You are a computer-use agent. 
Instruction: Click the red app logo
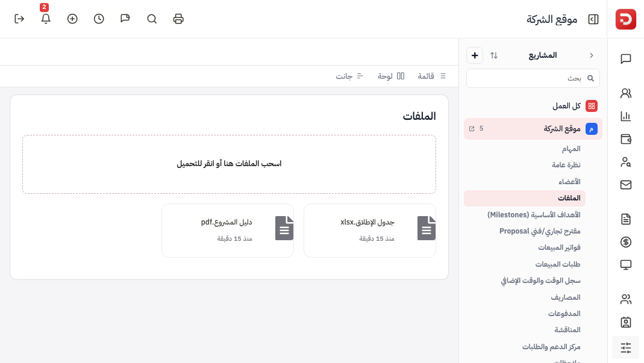click(625, 19)
